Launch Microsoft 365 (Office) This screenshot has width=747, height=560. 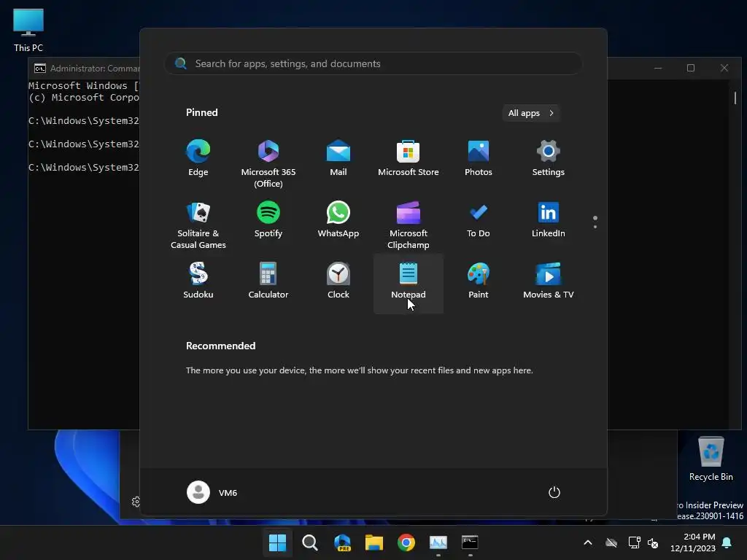pyautogui.click(x=268, y=163)
